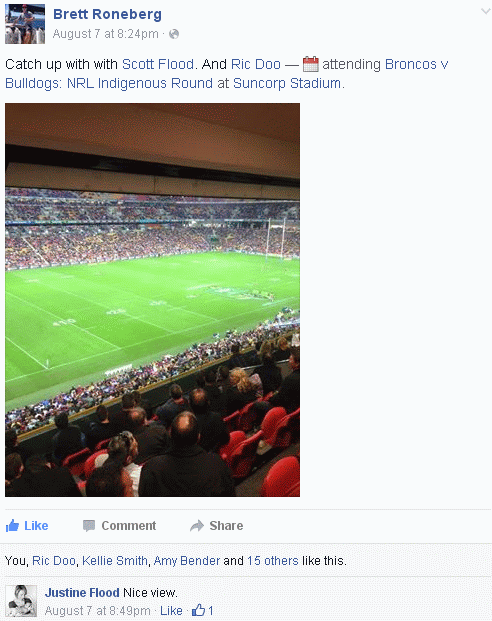Click the thumbs-up count on the comment
This screenshot has height=621, width=492.
tap(202, 610)
